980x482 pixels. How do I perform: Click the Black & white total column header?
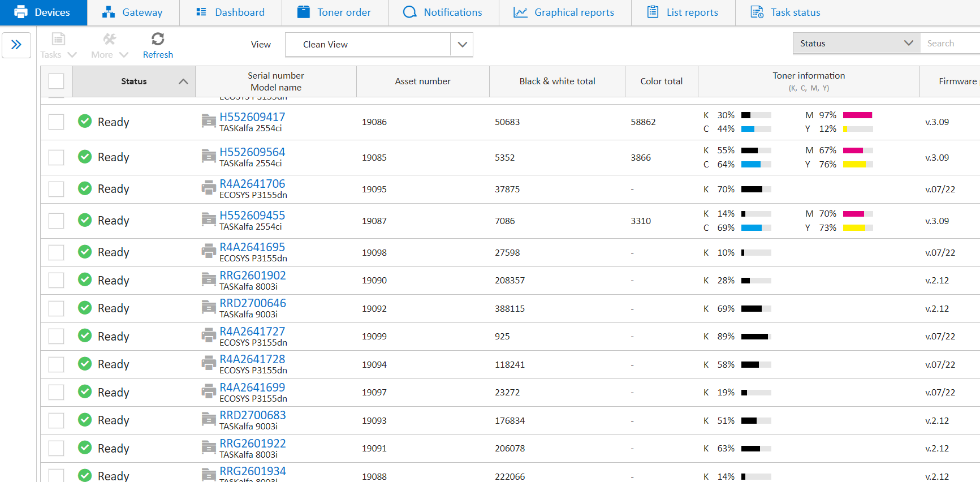click(x=557, y=81)
